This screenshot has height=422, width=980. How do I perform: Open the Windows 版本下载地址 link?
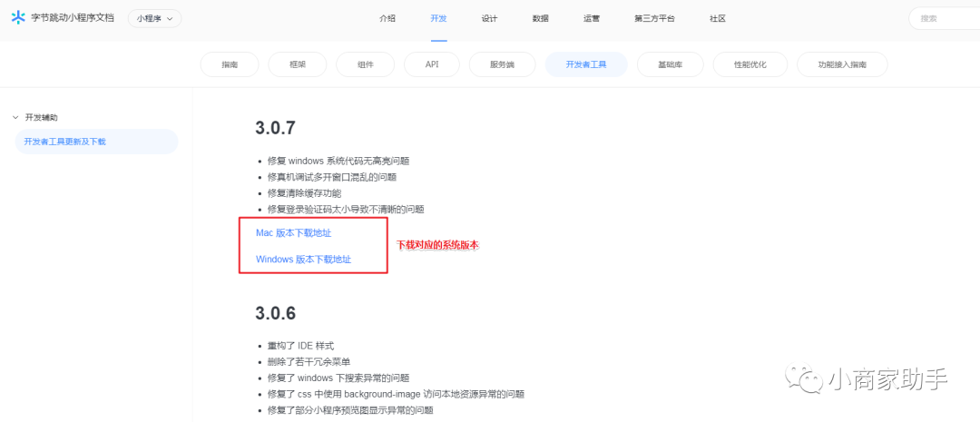coord(303,260)
